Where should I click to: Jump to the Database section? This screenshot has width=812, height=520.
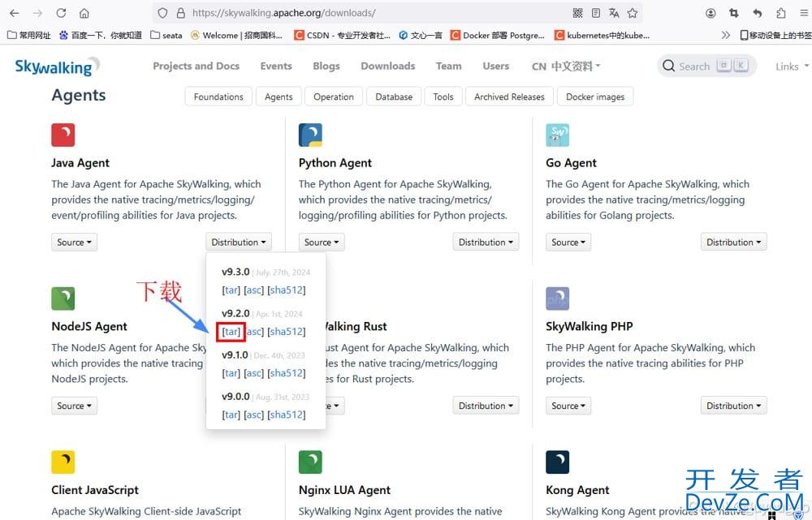[394, 97]
